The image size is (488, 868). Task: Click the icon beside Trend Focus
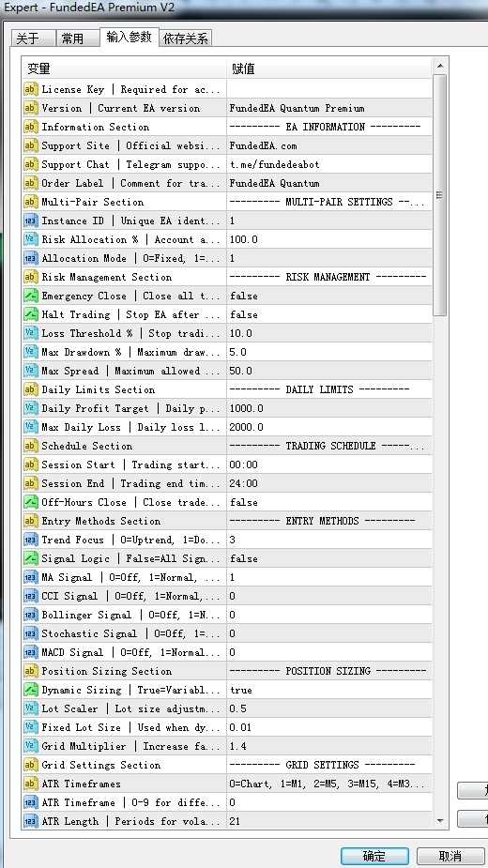coord(31,540)
